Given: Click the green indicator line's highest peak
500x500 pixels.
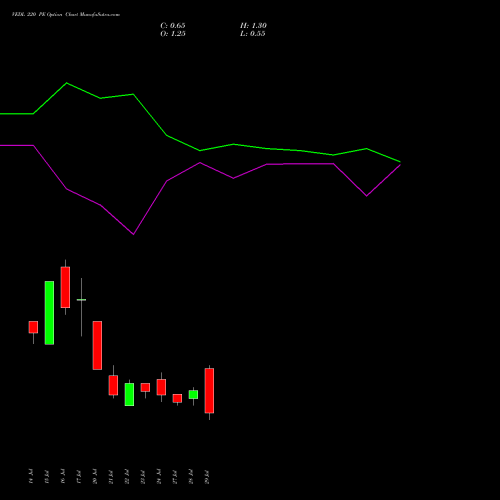Looking at the screenshot, I should pos(67,83).
